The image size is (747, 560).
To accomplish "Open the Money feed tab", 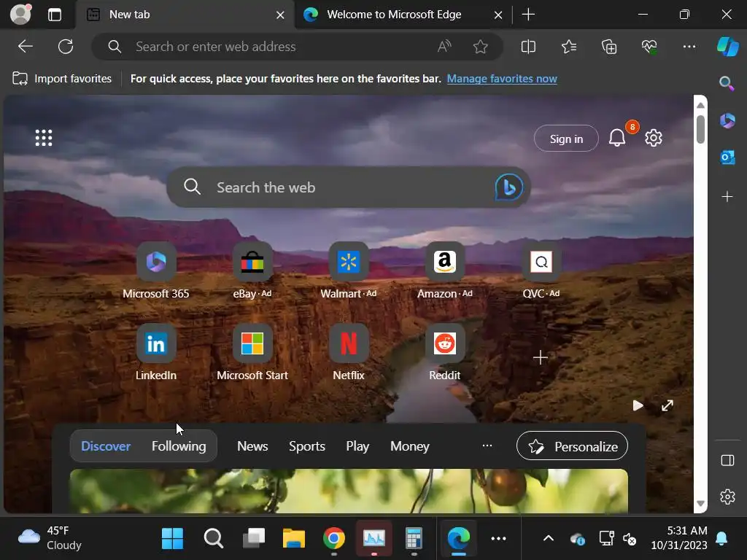I will point(410,446).
